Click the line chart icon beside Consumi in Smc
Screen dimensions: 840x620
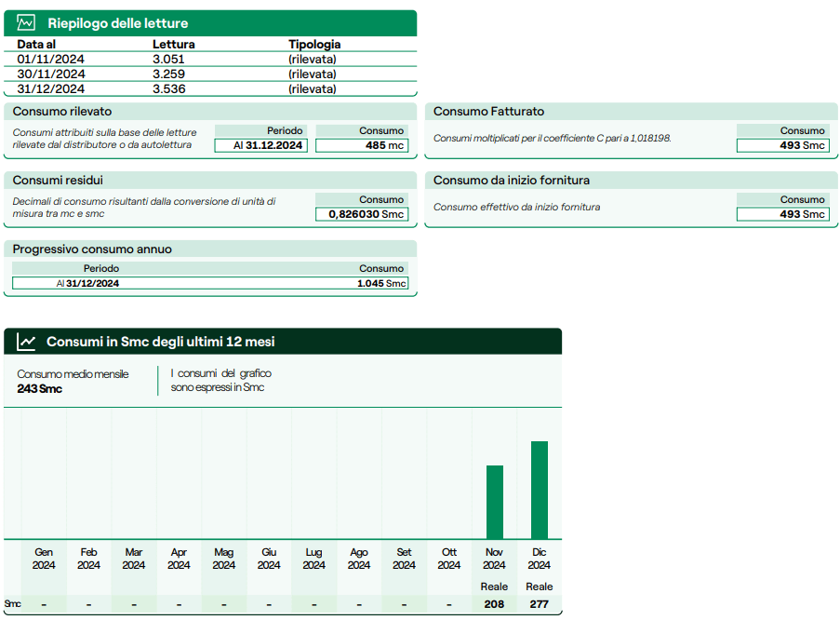26,342
